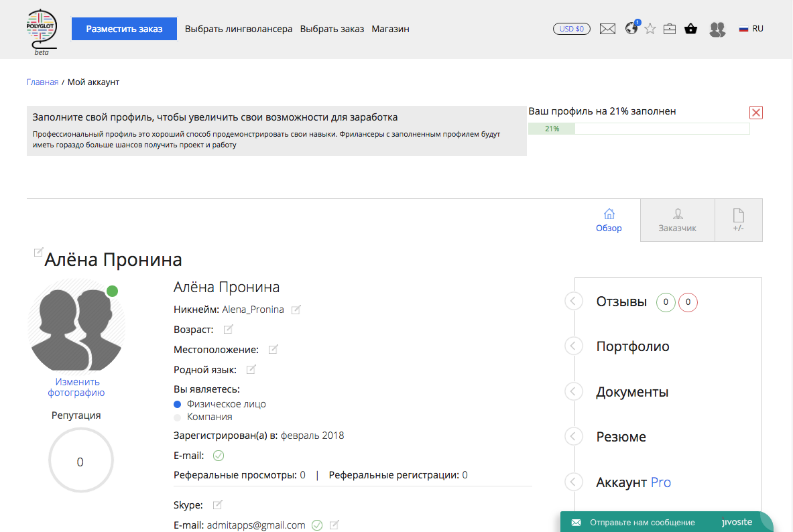Select the 'Компания' radio button
The height and width of the screenshot is (532, 793).
tap(176, 416)
